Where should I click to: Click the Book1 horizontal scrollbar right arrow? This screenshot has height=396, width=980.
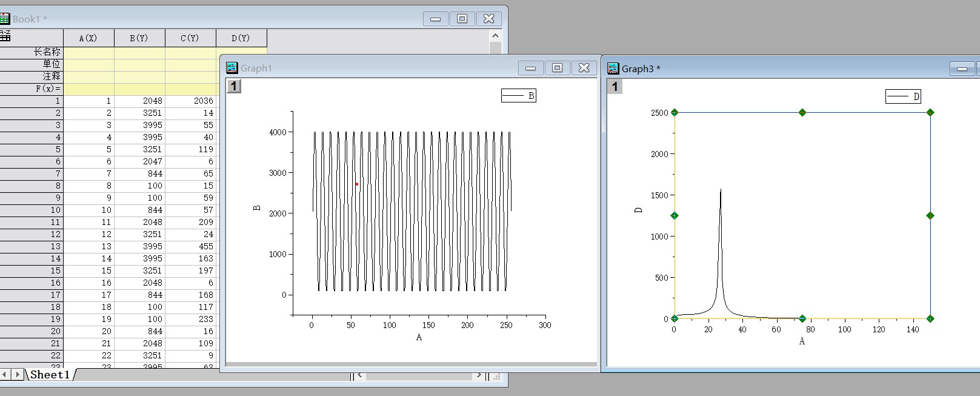click(x=479, y=376)
